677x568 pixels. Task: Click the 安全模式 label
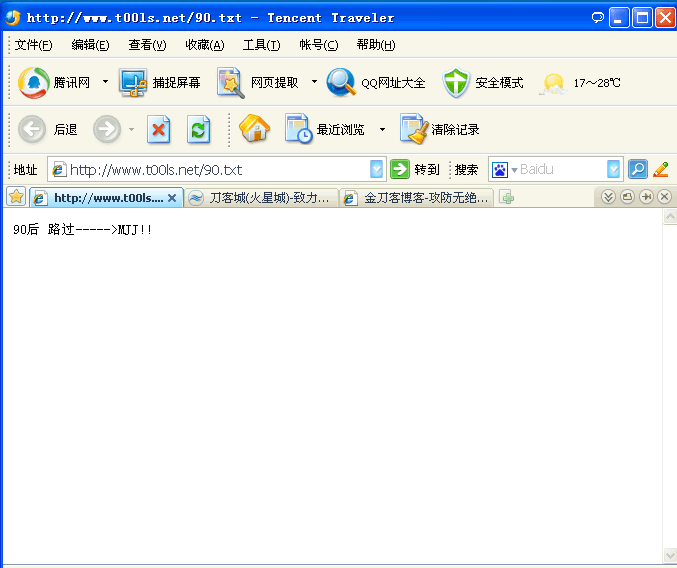coord(499,82)
